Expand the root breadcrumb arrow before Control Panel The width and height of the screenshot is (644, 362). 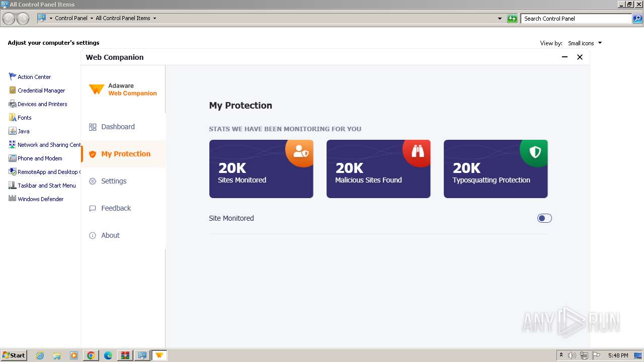(51, 18)
